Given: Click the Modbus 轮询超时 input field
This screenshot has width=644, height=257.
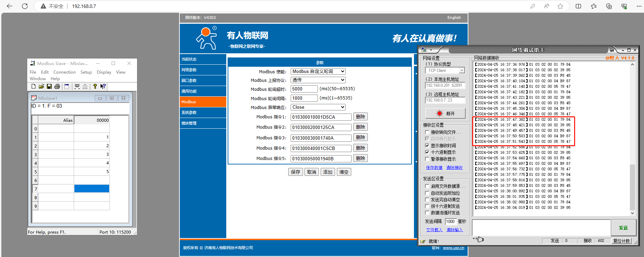Looking at the screenshot, I should tap(304, 89).
